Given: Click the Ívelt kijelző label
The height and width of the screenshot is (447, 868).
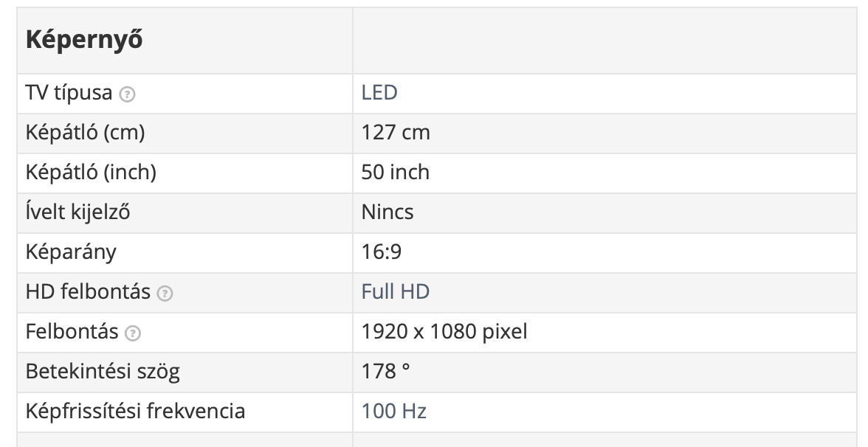Looking at the screenshot, I should [78, 212].
